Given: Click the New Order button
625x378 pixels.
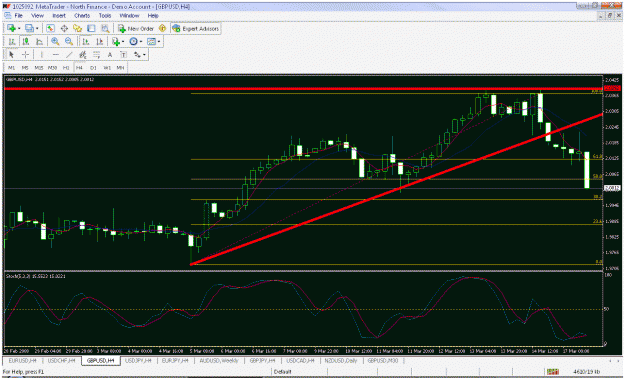Looking at the screenshot, I should click(136, 28).
